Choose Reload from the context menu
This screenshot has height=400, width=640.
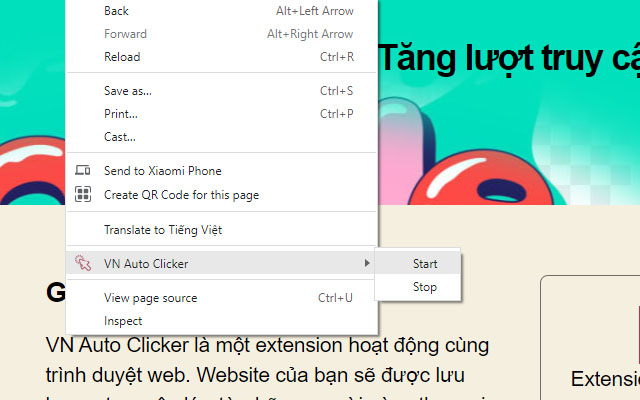(x=221, y=57)
